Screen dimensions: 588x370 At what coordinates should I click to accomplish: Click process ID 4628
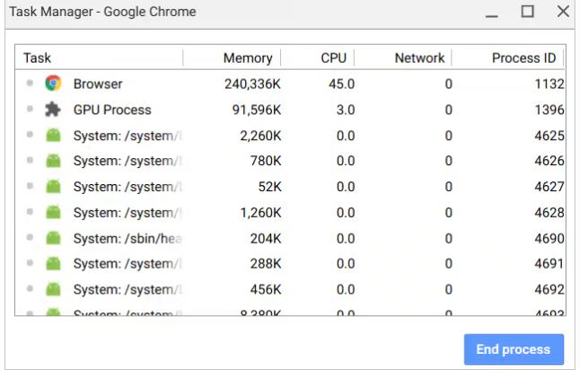[549, 213]
